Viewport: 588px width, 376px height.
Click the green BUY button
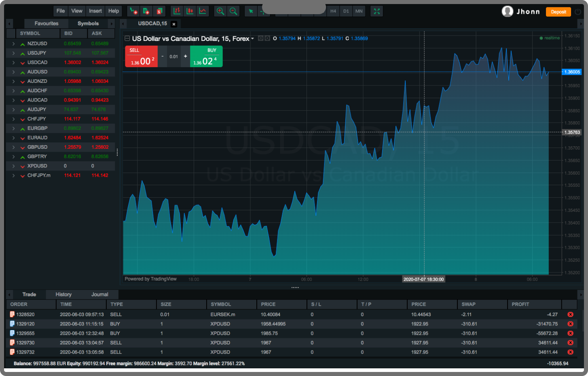(206, 57)
